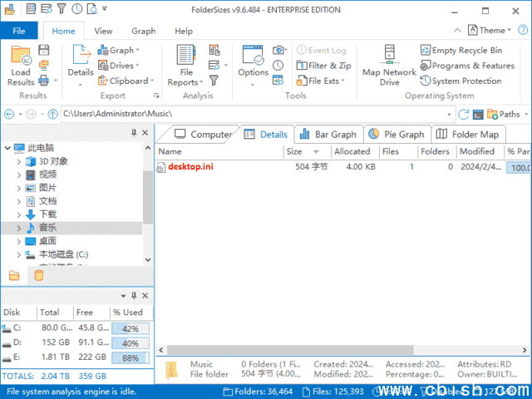Open the path address history dropdown
The width and height of the screenshot is (532, 399).
[x=449, y=115]
